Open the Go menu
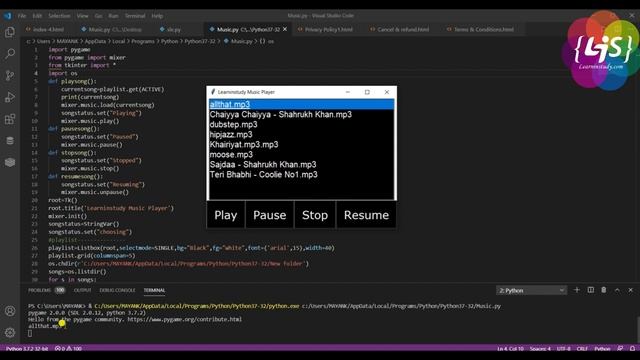Viewport: 640px width, 360px height. pos(98,16)
